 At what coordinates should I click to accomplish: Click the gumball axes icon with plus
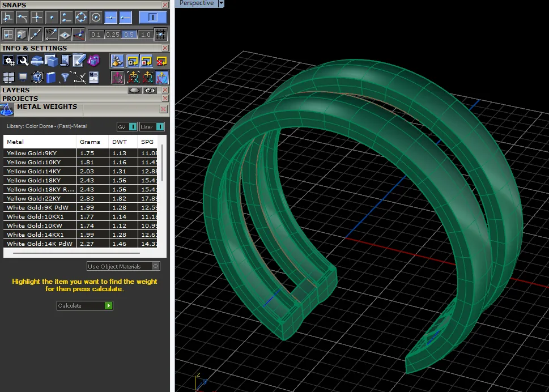tap(147, 78)
